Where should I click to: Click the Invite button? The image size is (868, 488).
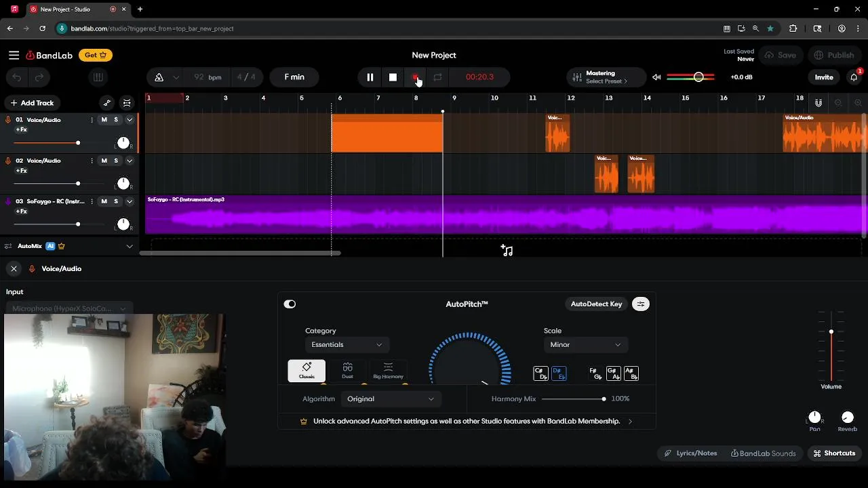[x=824, y=77]
